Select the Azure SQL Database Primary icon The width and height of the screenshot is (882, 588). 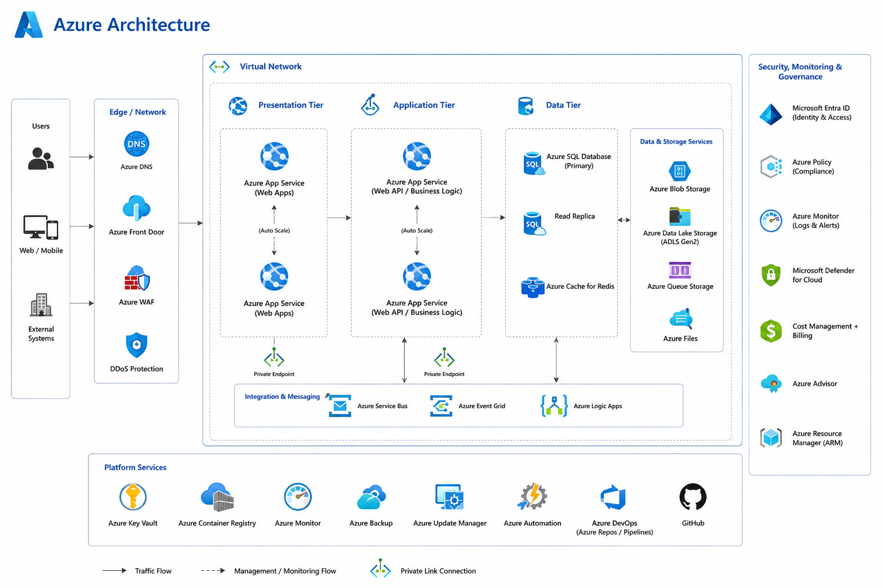(533, 163)
